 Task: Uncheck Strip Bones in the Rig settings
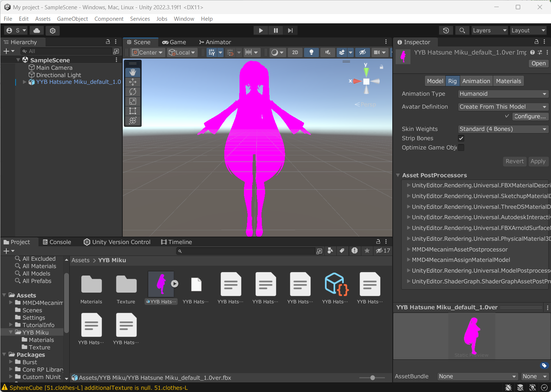(461, 138)
